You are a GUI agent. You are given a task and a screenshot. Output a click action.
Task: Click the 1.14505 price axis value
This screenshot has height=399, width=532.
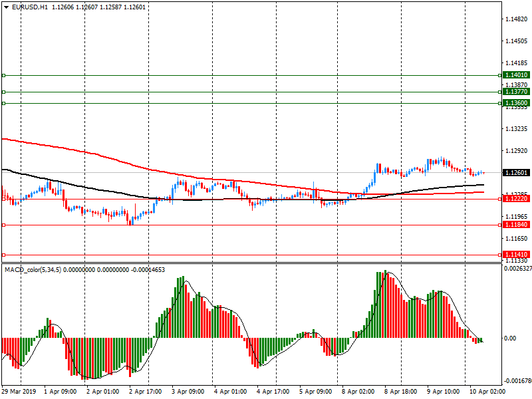pyautogui.click(x=517, y=41)
